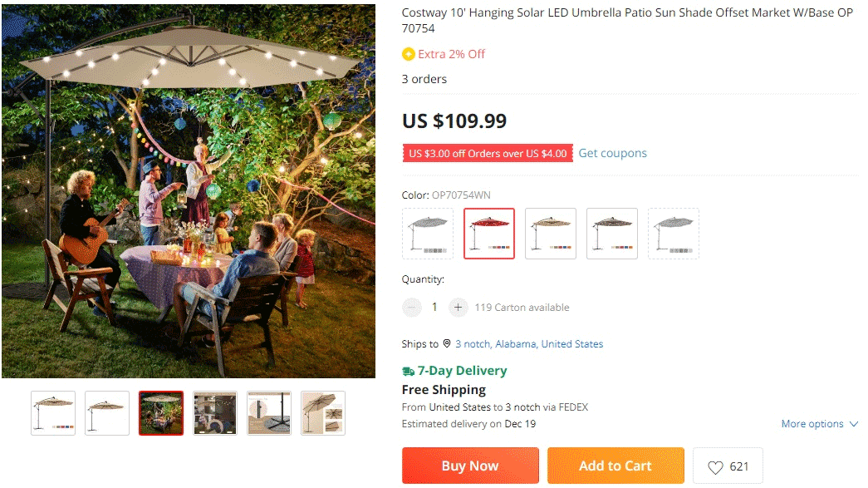
Task: Increase quantity with the plus button
Action: tap(458, 308)
